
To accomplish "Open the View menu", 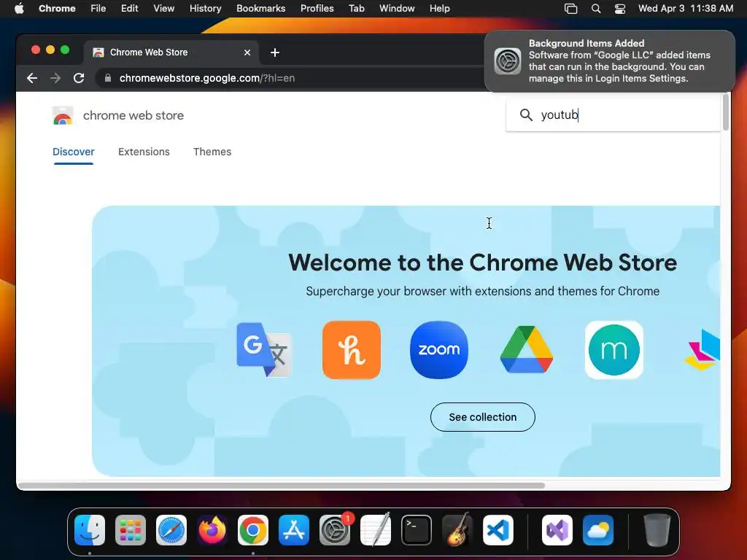I will coord(164,8).
